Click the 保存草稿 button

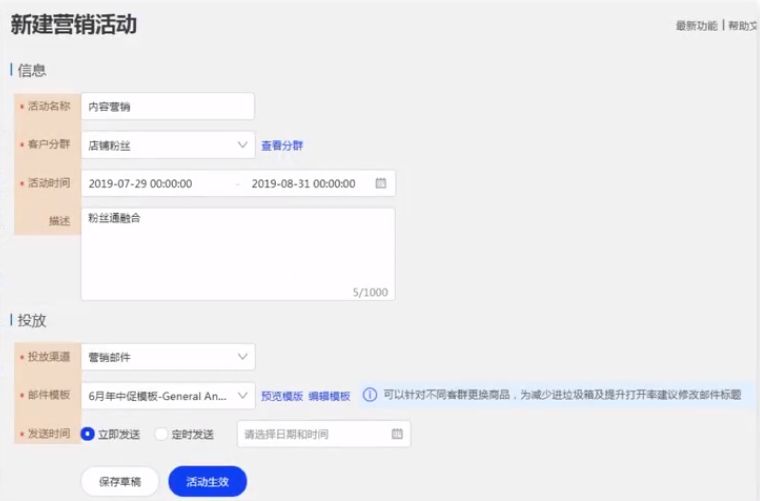[x=120, y=482]
